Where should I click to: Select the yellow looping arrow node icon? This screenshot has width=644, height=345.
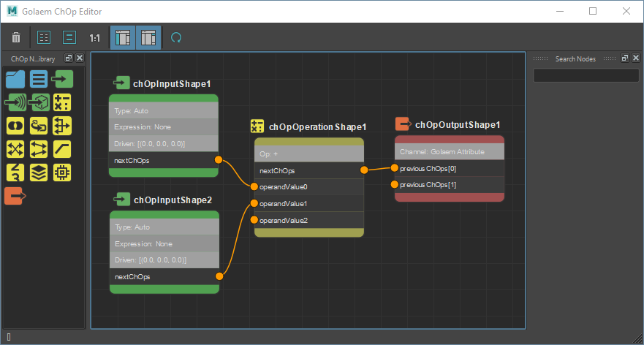(39, 126)
